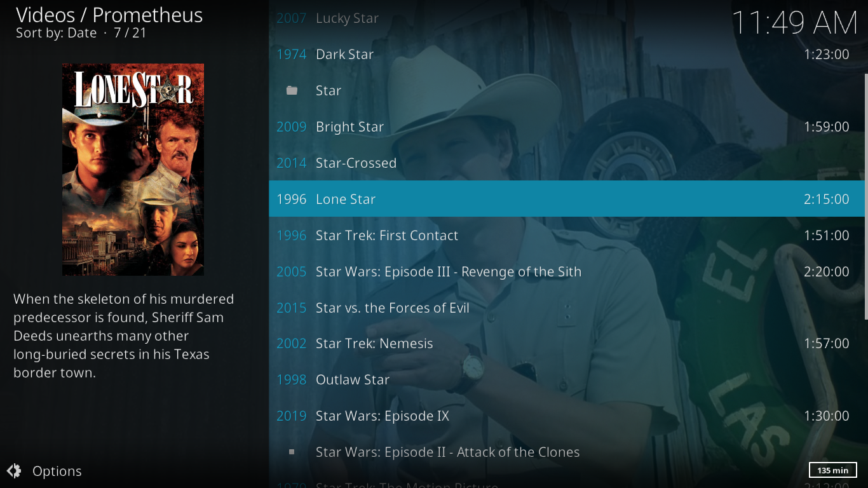Select Star Trek: Nemesis
The width and height of the screenshot is (868, 488).
(567, 343)
